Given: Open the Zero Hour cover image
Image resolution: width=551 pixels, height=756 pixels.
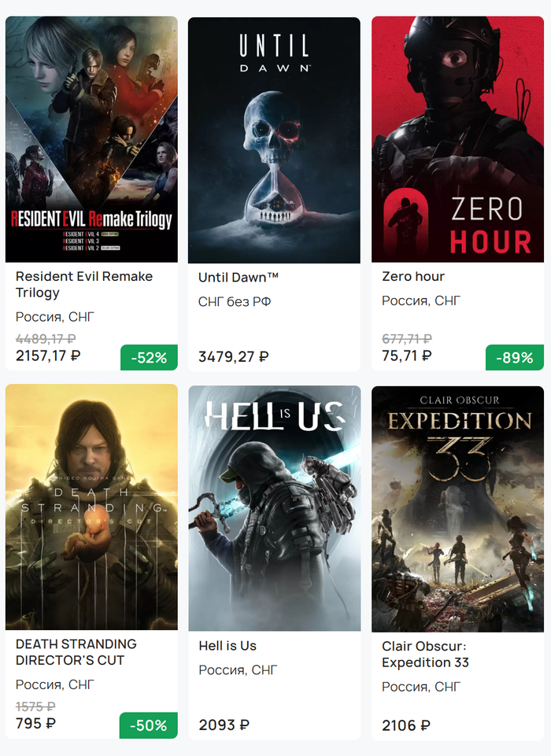Looking at the screenshot, I should point(457,139).
